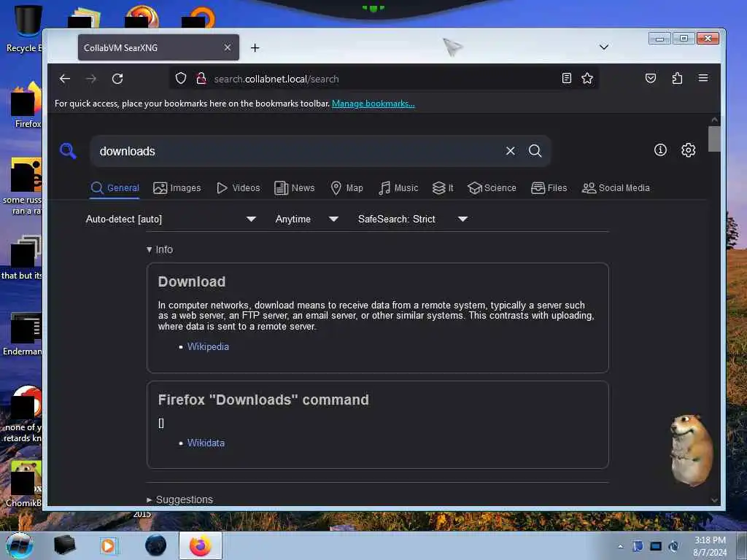Clear the search query with X
This screenshot has width=747, height=560.
[510, 151]
